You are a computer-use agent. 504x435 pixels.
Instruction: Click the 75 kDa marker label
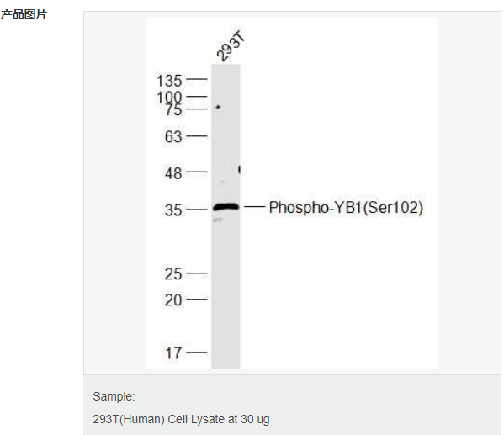[173, 110]
